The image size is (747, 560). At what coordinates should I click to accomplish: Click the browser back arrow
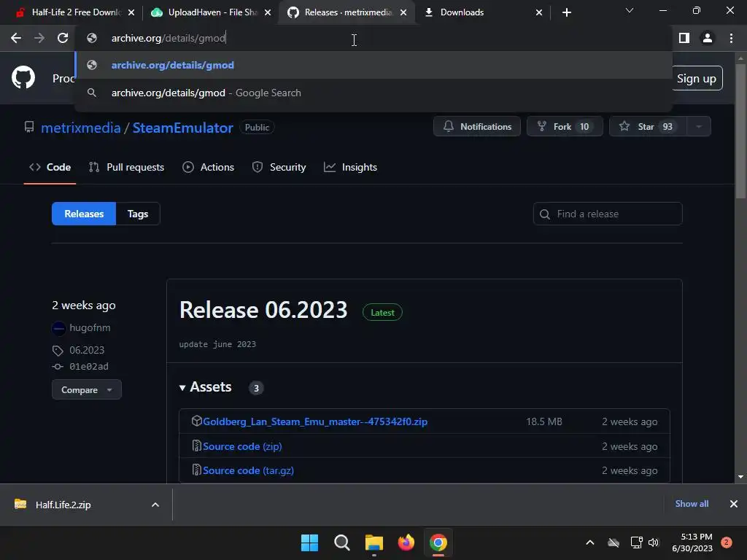click(16, 38)
